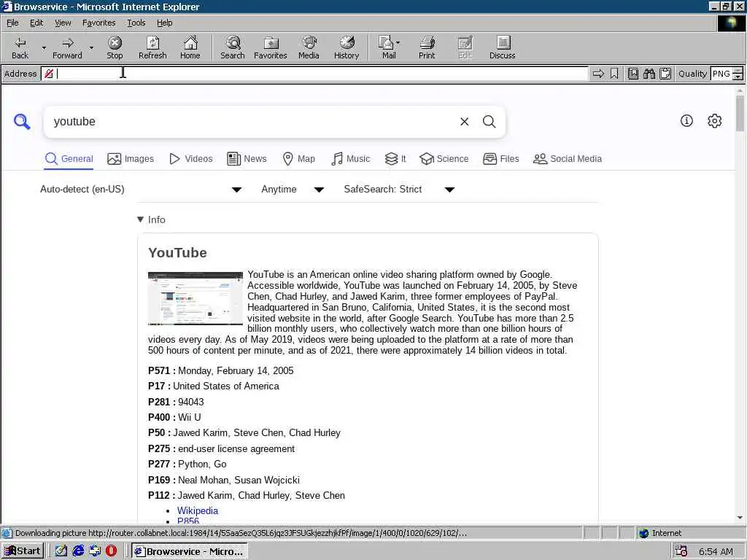Click the Quality PNG field

(721, 74)
